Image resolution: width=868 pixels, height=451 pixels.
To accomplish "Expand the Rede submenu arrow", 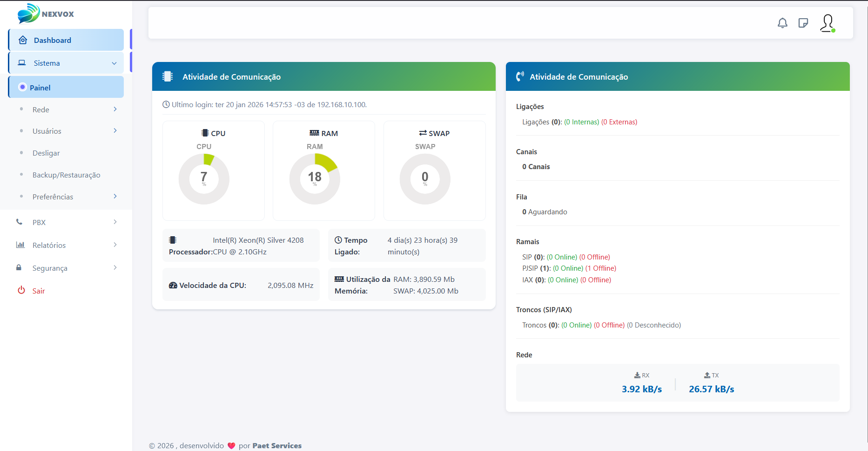I will point(115,109).
